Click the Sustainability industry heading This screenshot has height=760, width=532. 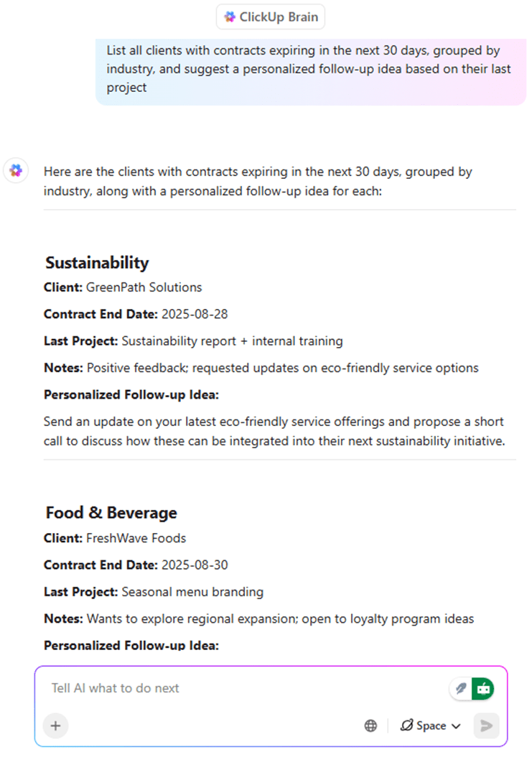pyautogui.click(x=97, y=263)
